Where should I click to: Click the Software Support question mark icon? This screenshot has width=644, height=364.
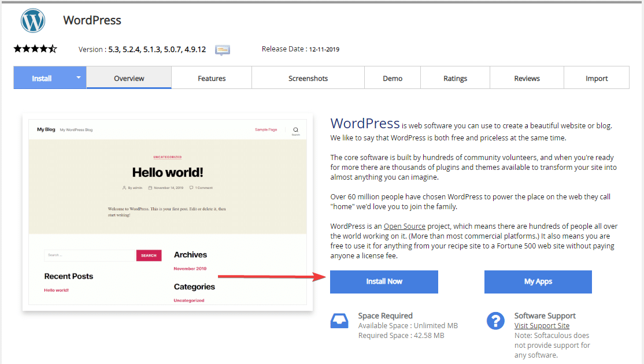pyautogui.click(x=495, y=321)
